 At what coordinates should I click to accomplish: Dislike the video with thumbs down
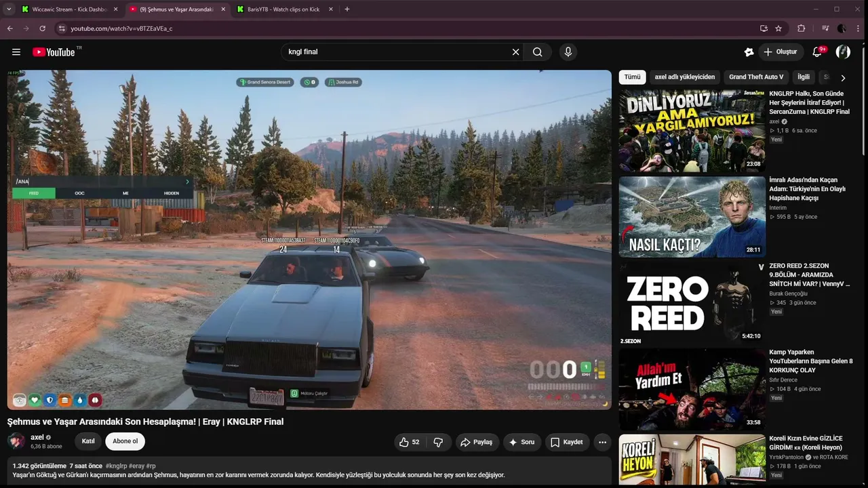pos(438,442)
